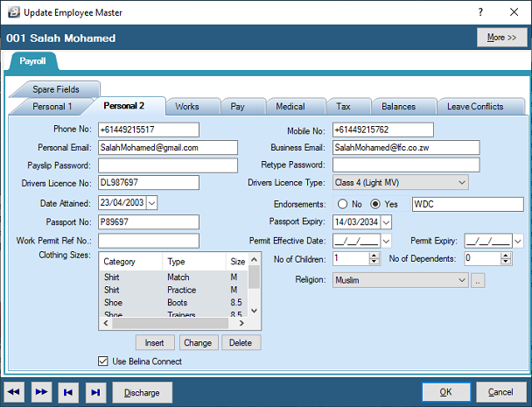The width and height of the screenshot is (532, 407).
Task: Click Insert clothing size button
Action: (x=155, y=342)
